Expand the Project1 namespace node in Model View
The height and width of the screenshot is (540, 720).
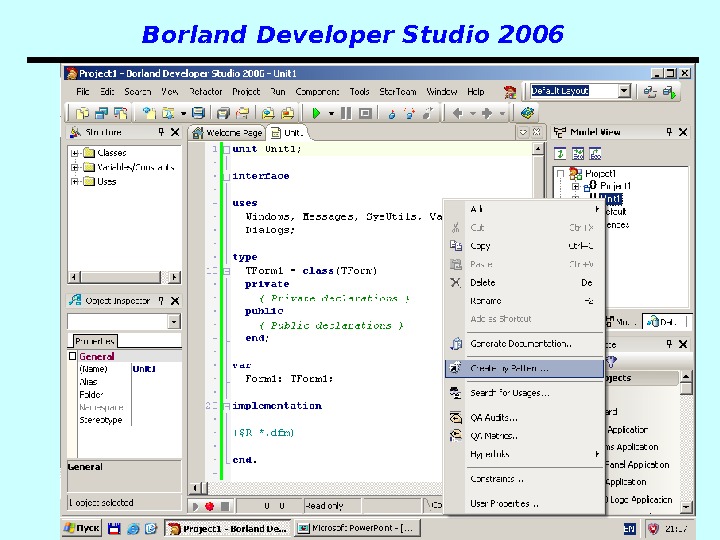pos(575,186)
